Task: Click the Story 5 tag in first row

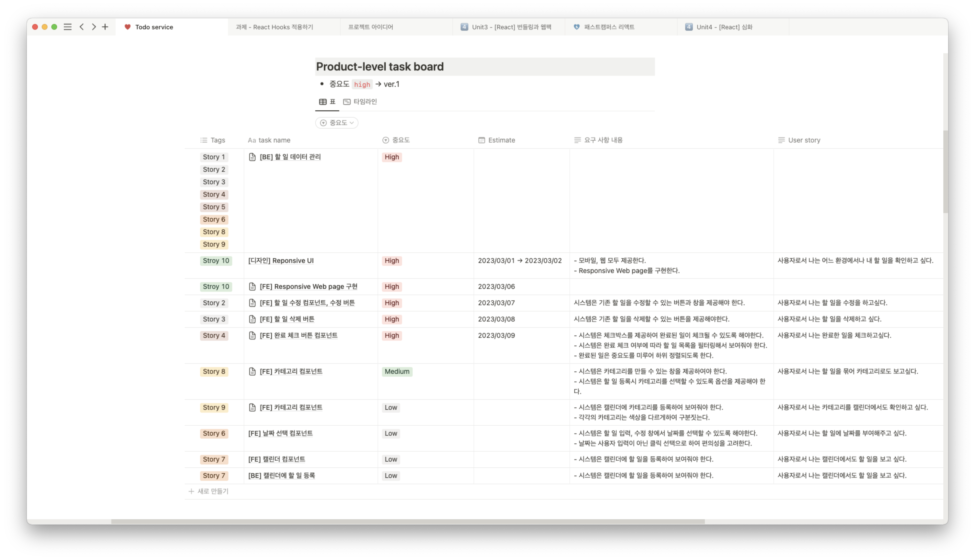Action: coord(214,207)
